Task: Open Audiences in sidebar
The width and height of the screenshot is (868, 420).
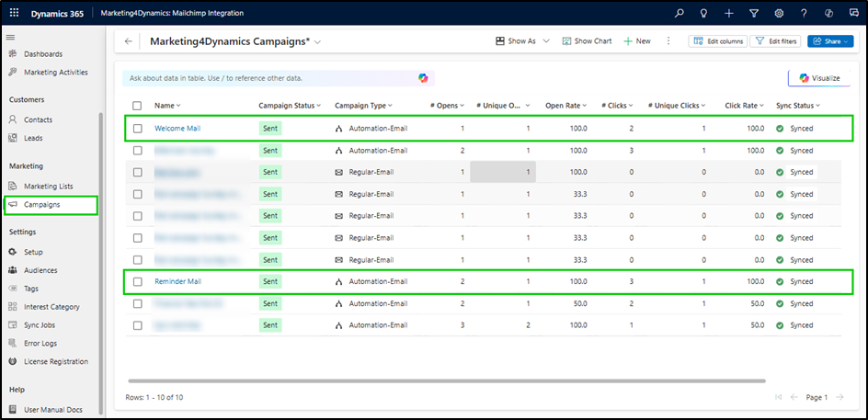Action: [x=40, y=270]
